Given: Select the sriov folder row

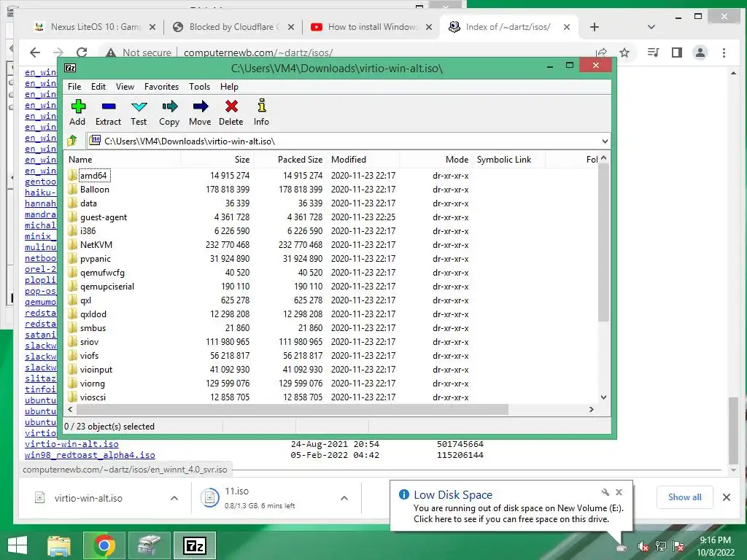Looking at the screenshot, I should click(332, 342).
